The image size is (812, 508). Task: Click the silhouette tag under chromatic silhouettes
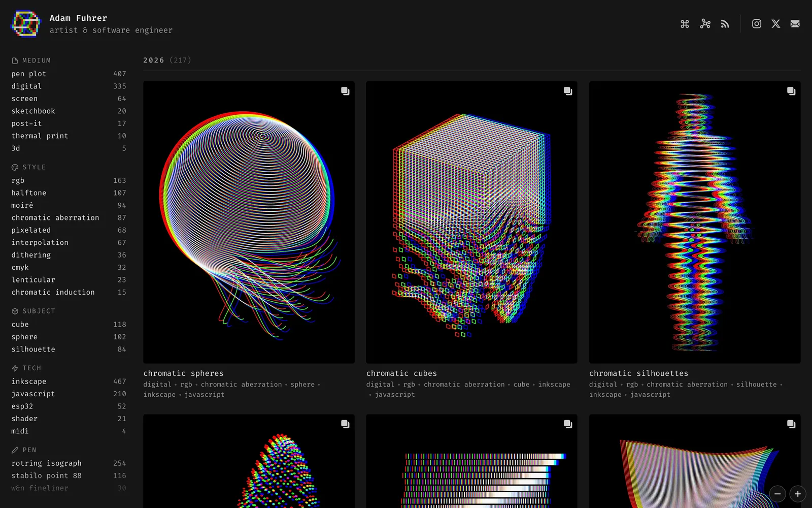756,385
